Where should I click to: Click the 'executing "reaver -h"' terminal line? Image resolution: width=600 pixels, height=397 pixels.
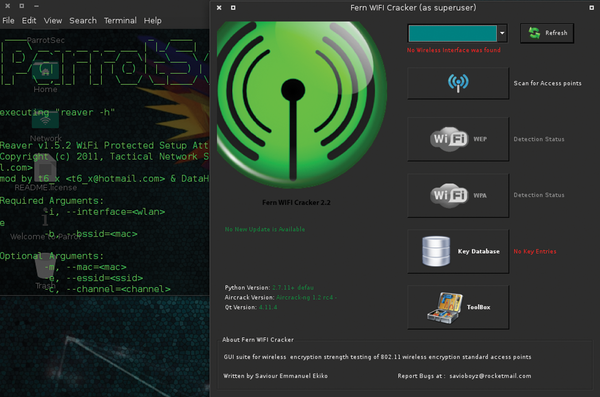[57, 112]
